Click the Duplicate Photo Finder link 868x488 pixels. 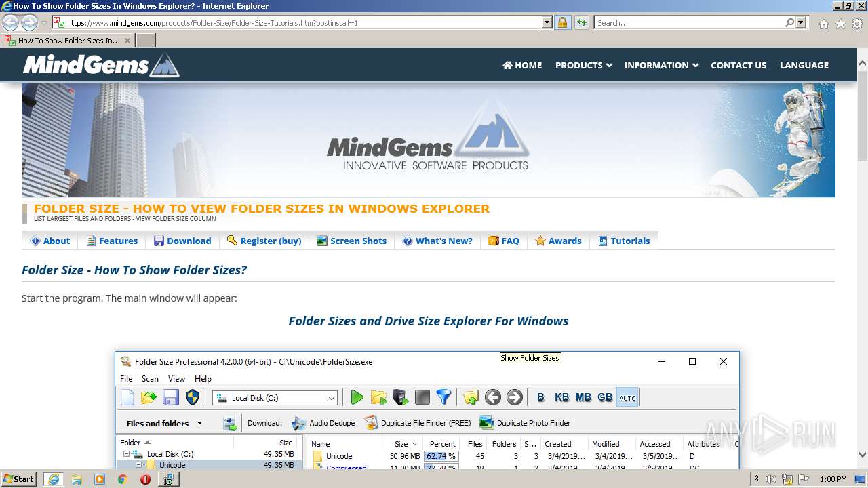[526, 423]
